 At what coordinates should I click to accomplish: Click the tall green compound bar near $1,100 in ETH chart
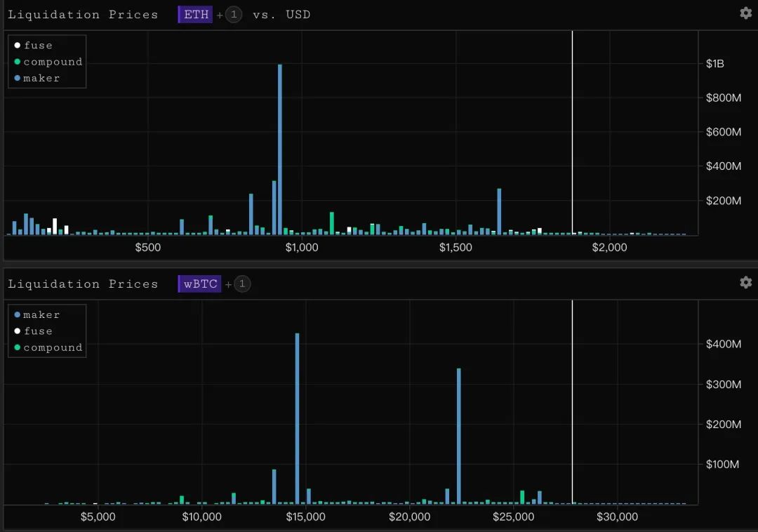(331, 223)
